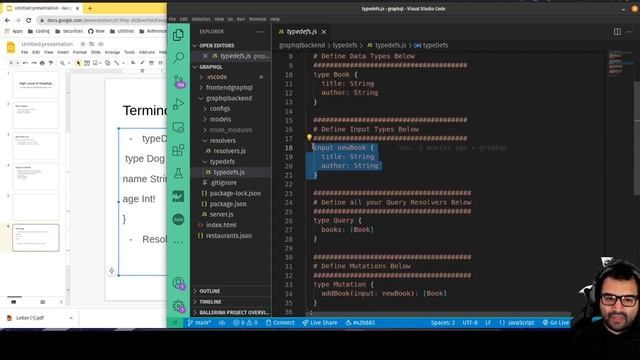Open the Remote Explorer view
Image resolution: width=640 pixels, height=360 pixels.
[x=178, y=128]
